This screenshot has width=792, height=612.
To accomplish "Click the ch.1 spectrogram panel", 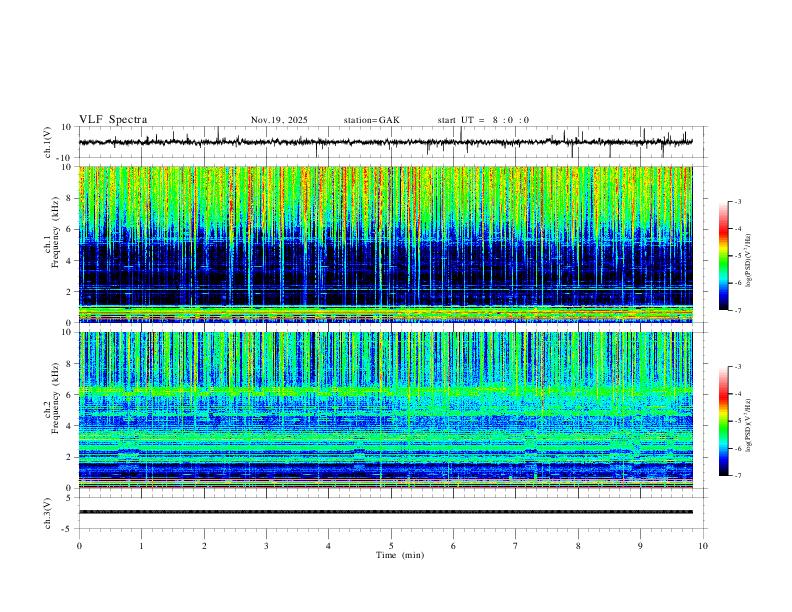I will [x=385, y=244].
